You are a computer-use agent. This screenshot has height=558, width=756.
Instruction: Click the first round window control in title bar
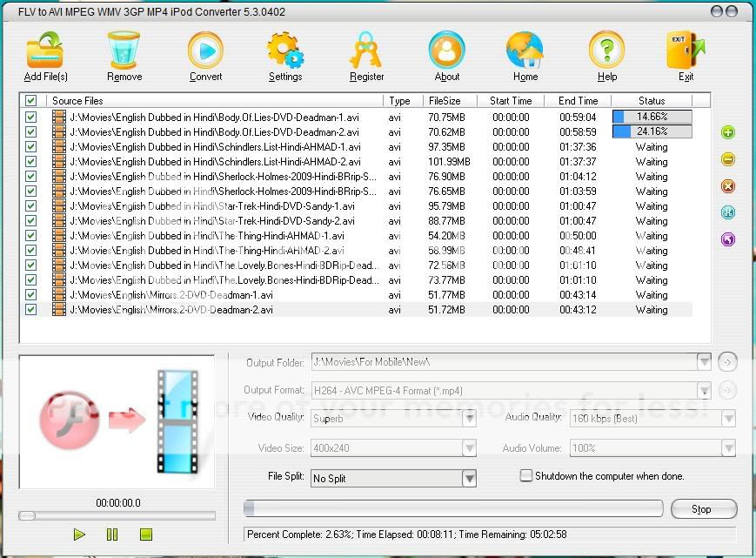point(717,11)
